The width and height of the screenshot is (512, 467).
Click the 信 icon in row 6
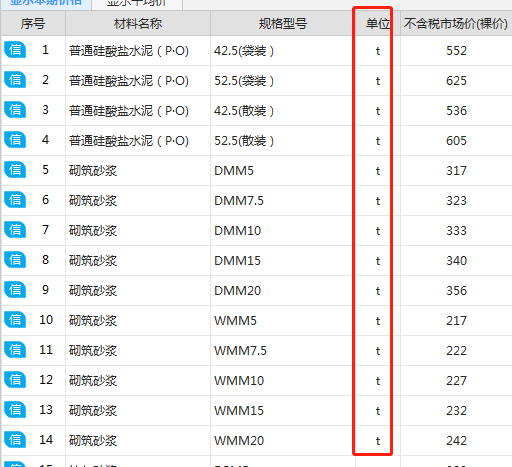[x=15, y=200]
